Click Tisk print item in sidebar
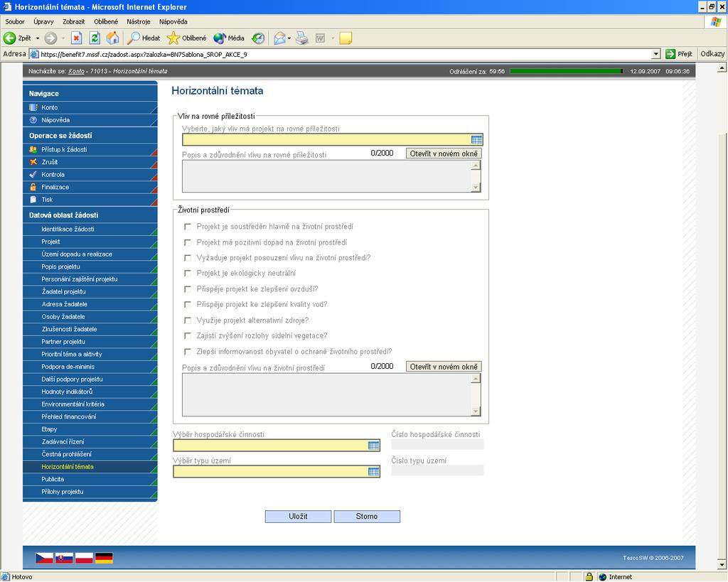This screenshot has width=728, height=582. pyautogui.click(x=90, y=200)
